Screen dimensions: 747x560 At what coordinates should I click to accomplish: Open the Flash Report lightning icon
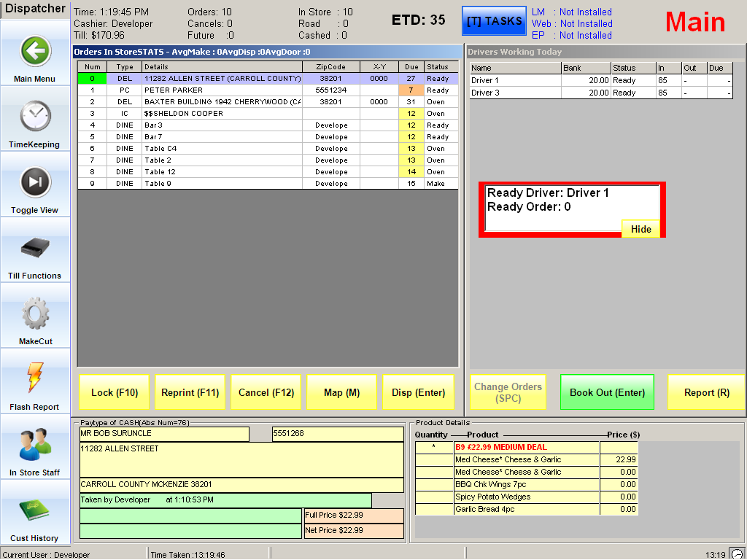point(35,378)
